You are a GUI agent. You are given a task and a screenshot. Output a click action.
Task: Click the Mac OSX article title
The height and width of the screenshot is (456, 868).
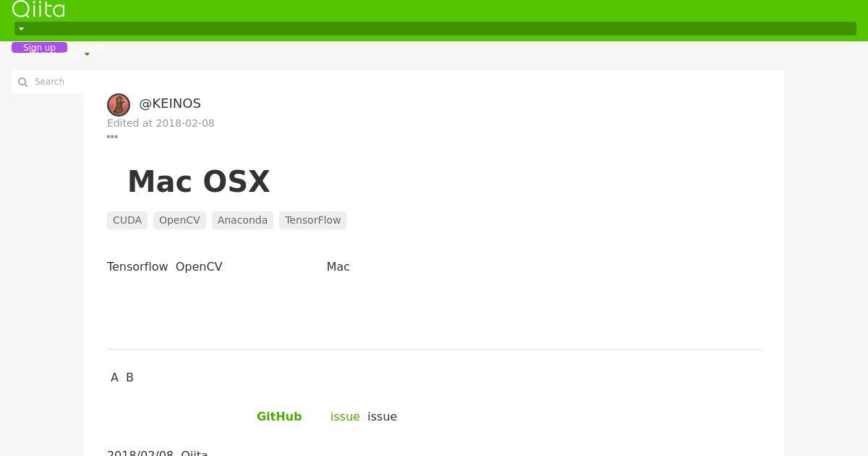click(x=199, y=181)
